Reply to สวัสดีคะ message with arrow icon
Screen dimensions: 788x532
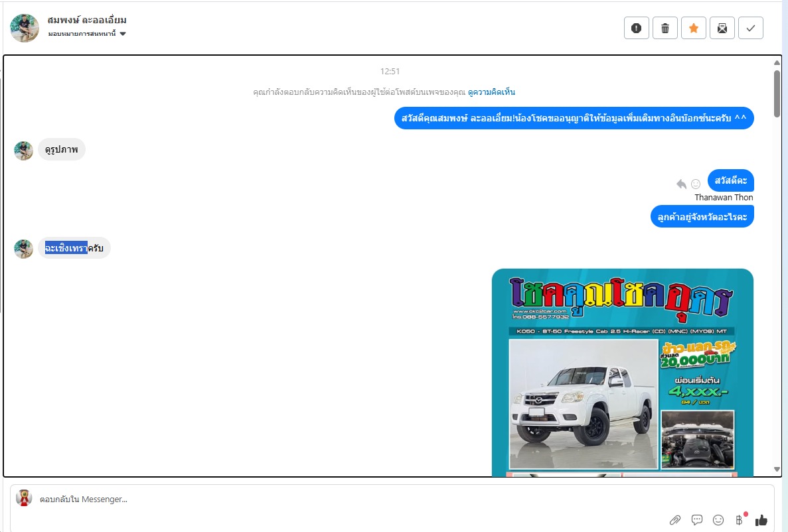click(x=682, y=184)
